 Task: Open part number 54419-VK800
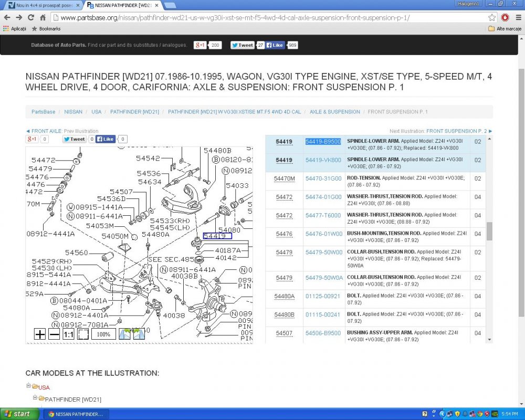tap(323, 160)
